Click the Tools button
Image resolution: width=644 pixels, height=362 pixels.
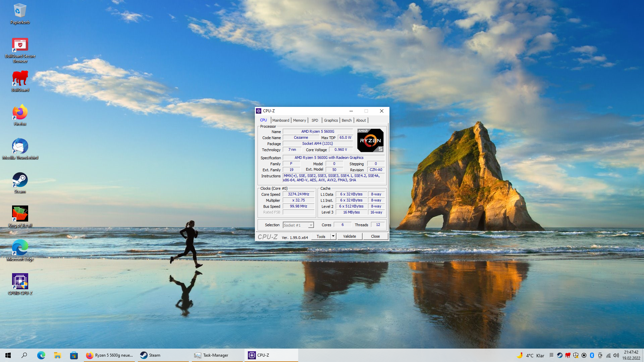321,236
